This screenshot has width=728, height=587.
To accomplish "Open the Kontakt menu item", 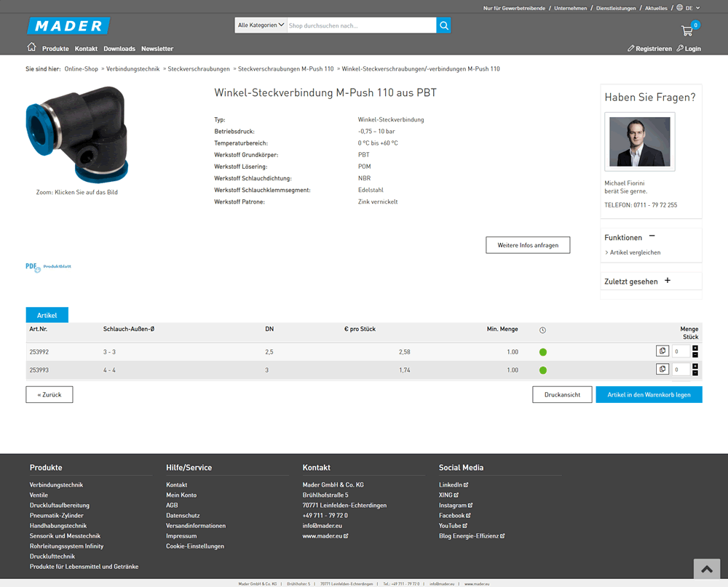I will [x=86, y=49].
